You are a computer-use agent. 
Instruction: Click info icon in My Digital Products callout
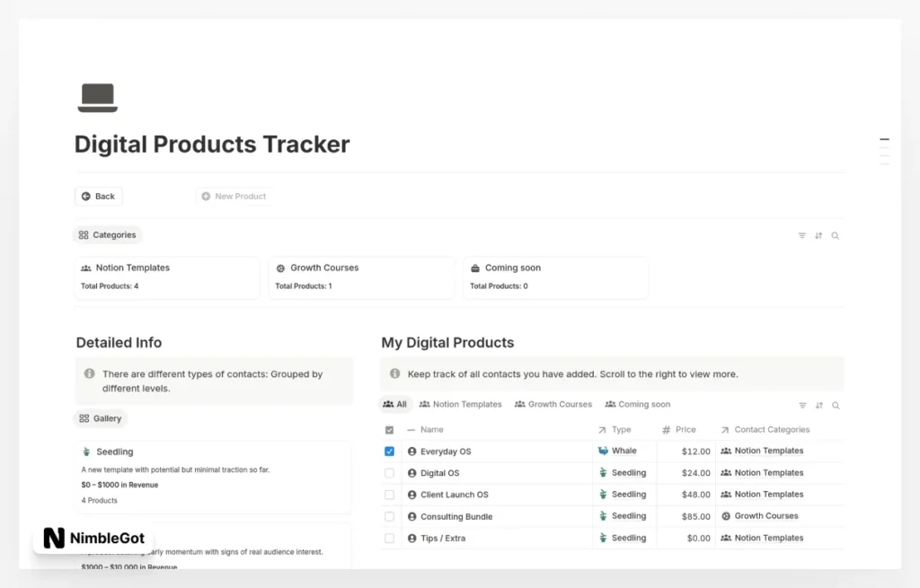click(395, 373)
